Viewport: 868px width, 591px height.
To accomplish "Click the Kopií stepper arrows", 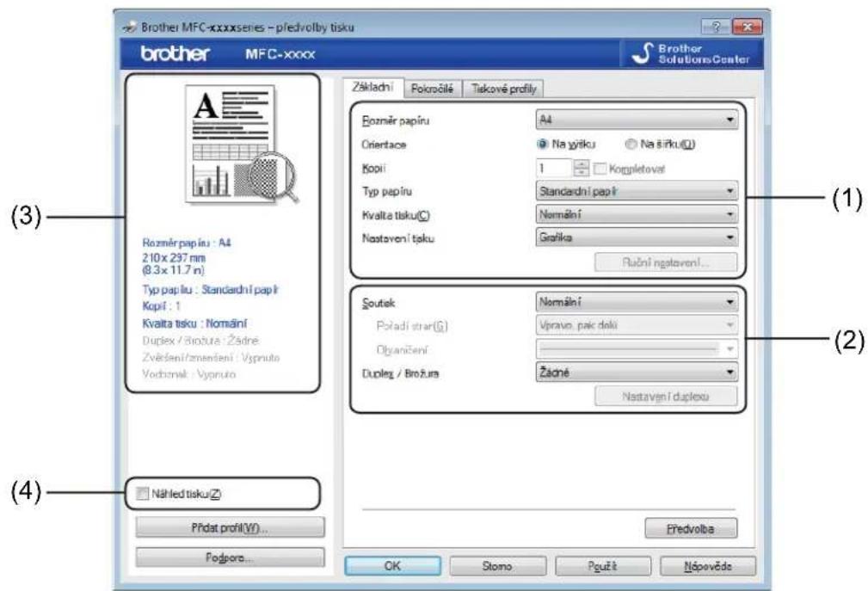I will (x=582, y=169).
